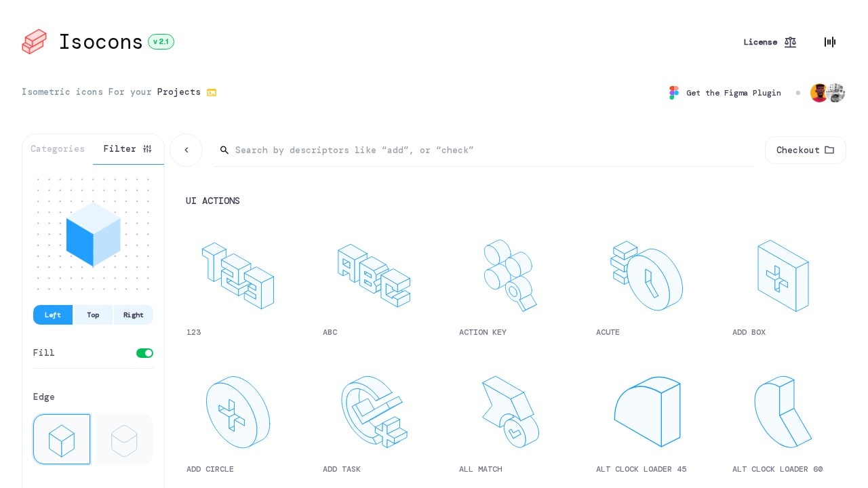This screenshot has height=488, width=868.
Task: Select the Add Box icon
Action: click(x=783, y=276)
